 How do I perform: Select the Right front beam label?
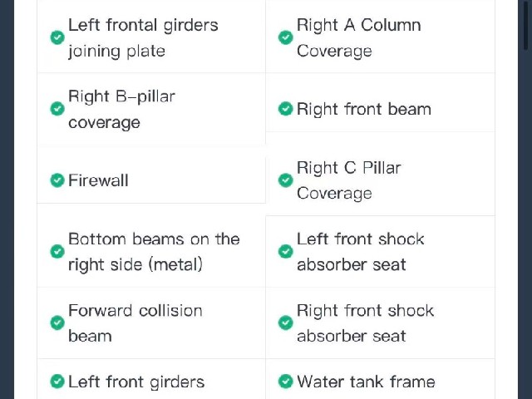[364, 109]
